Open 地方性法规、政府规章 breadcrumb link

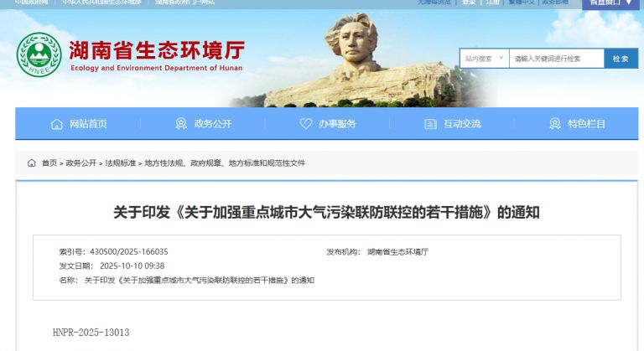coord(225,163)
